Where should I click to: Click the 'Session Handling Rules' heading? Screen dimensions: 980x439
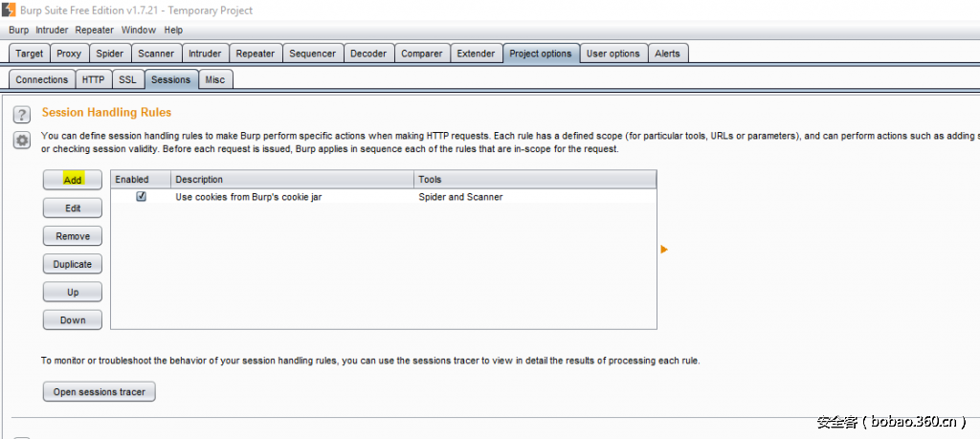tap(106, 113)
